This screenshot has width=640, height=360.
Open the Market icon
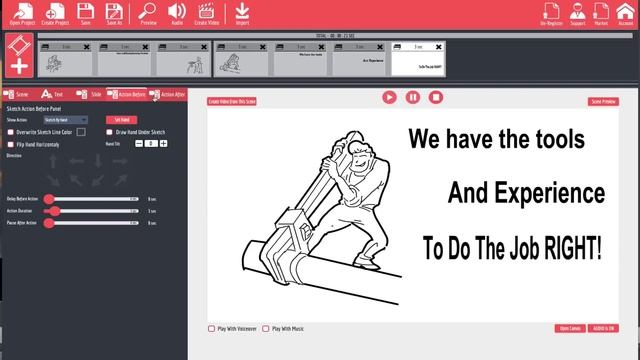coord(601,14)
